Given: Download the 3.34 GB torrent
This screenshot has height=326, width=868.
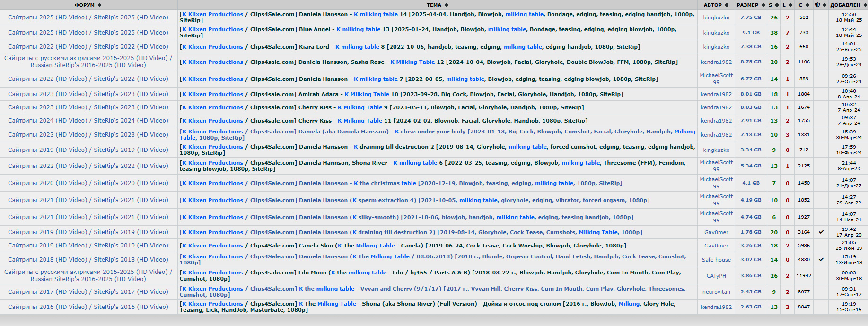Looking at the screenshot, I should (751, 150).
